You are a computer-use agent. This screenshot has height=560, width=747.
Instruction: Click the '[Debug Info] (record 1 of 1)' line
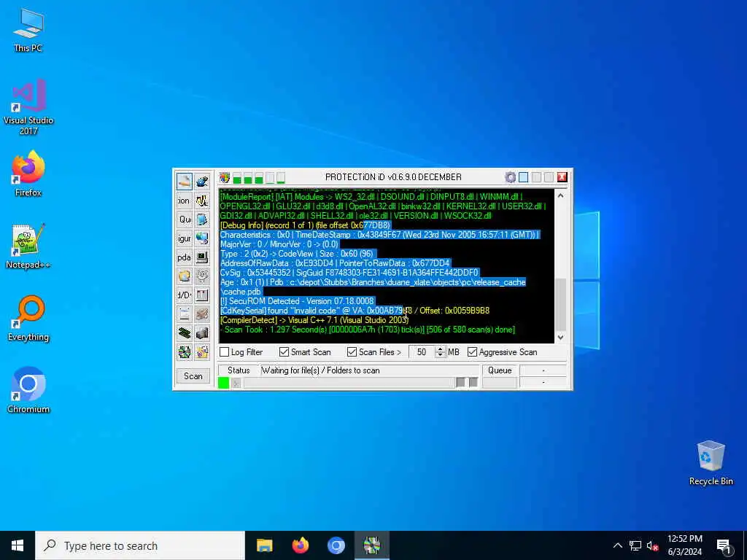(x=306, y=225)
